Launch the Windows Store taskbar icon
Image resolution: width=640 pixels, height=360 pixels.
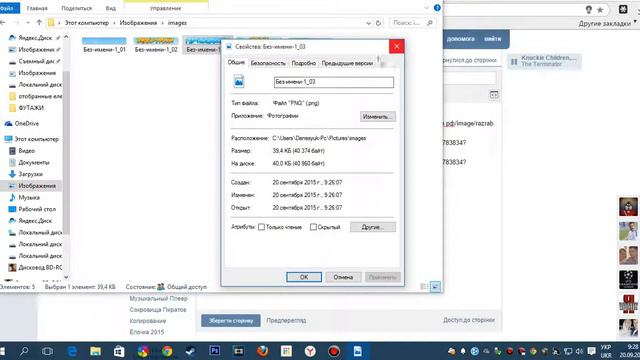tap(119, 351)
